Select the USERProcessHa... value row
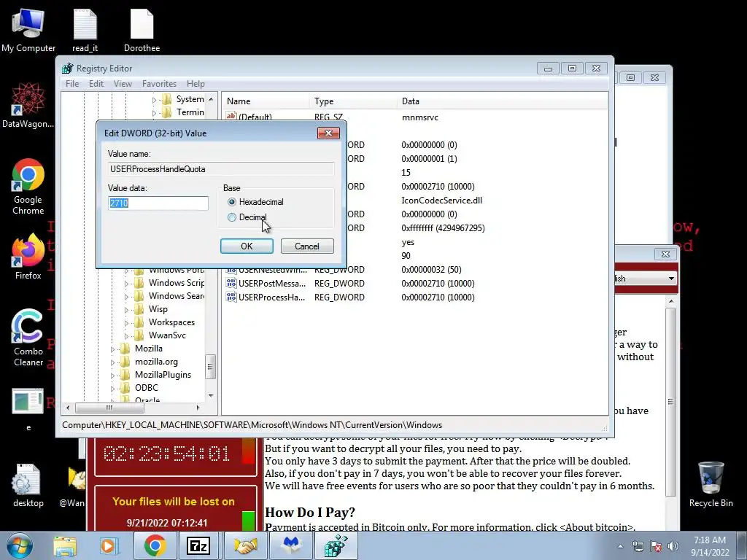747x560 pixels. pos(414,297)
